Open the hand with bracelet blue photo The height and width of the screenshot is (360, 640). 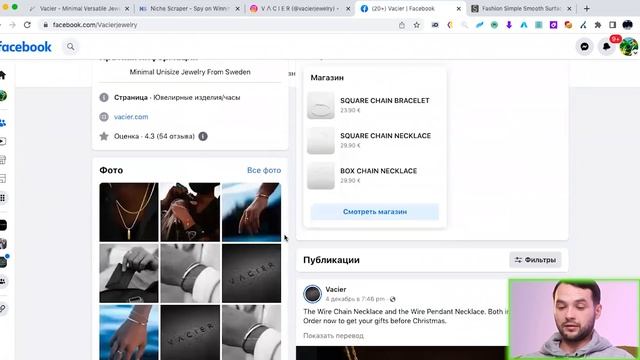point(251,212)
